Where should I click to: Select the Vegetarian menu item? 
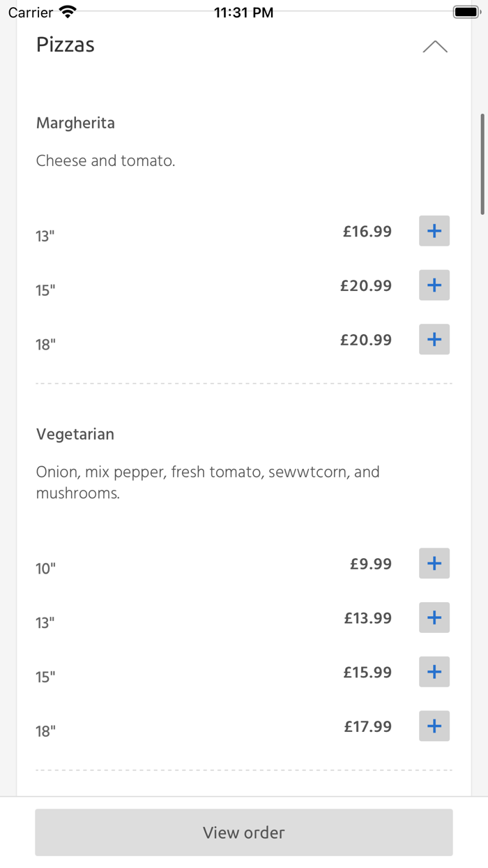pos(75,434)
